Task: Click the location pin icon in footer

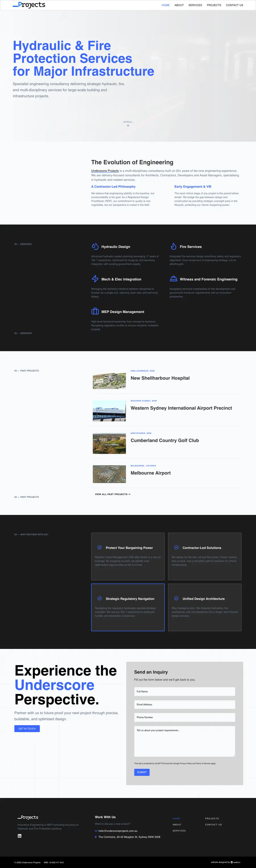Action: [x=96, y=837]
